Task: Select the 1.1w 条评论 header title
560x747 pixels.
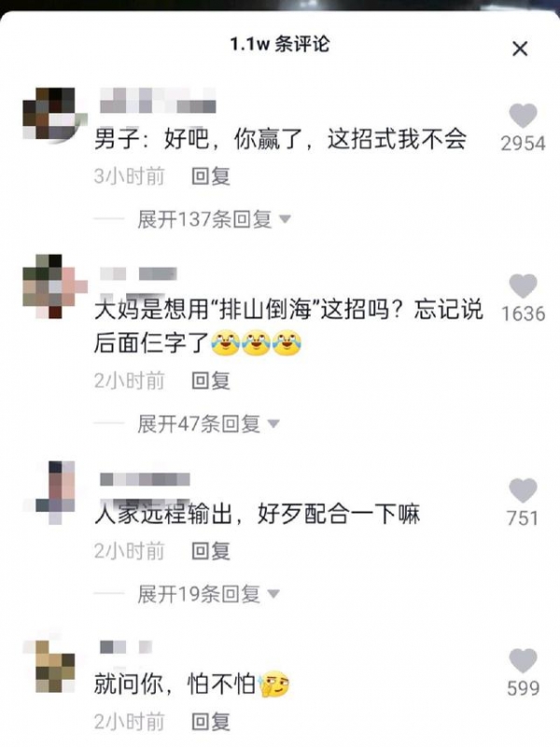Action: tap(280, 44)
